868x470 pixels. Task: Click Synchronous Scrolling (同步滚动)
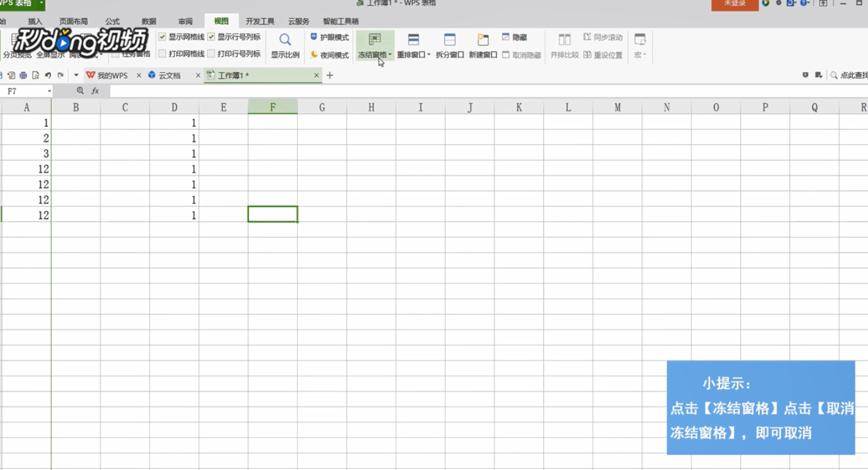[603, 37]
